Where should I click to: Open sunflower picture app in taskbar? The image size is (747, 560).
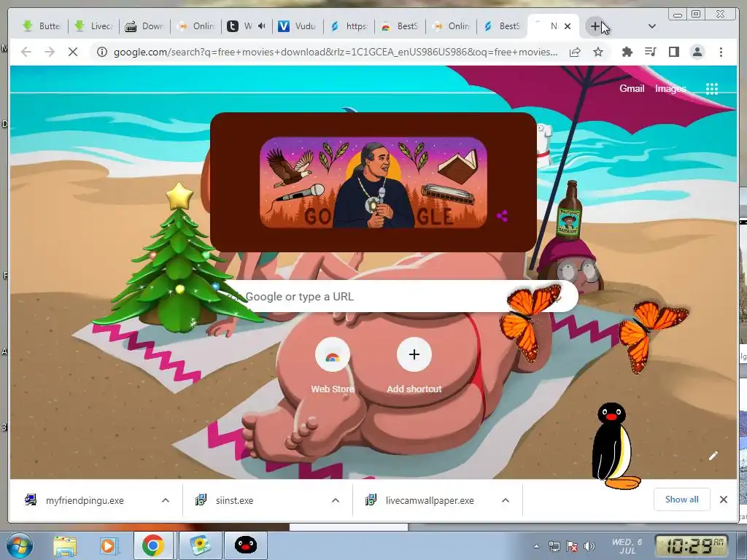(200, 545)
